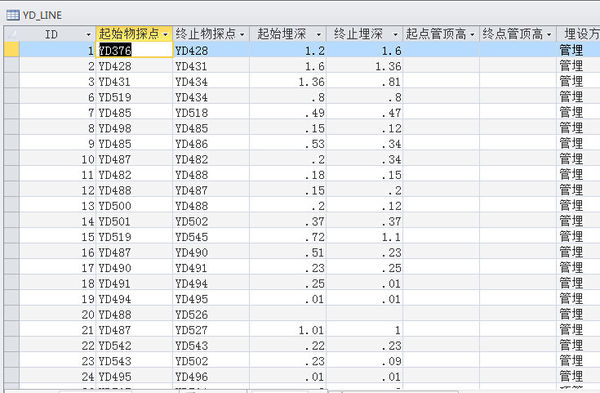Expand 起始埋深 column dropdown arrow

tap(319, 35)
